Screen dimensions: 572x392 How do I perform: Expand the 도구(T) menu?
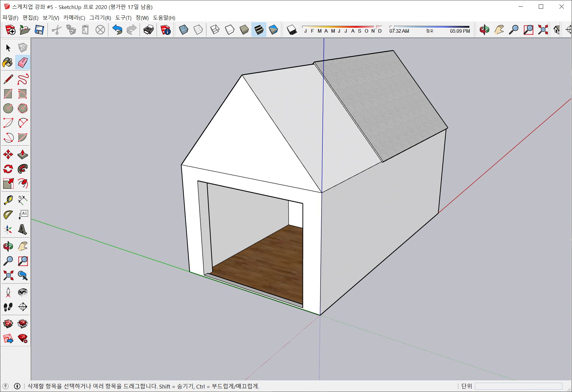pos(123,18)
